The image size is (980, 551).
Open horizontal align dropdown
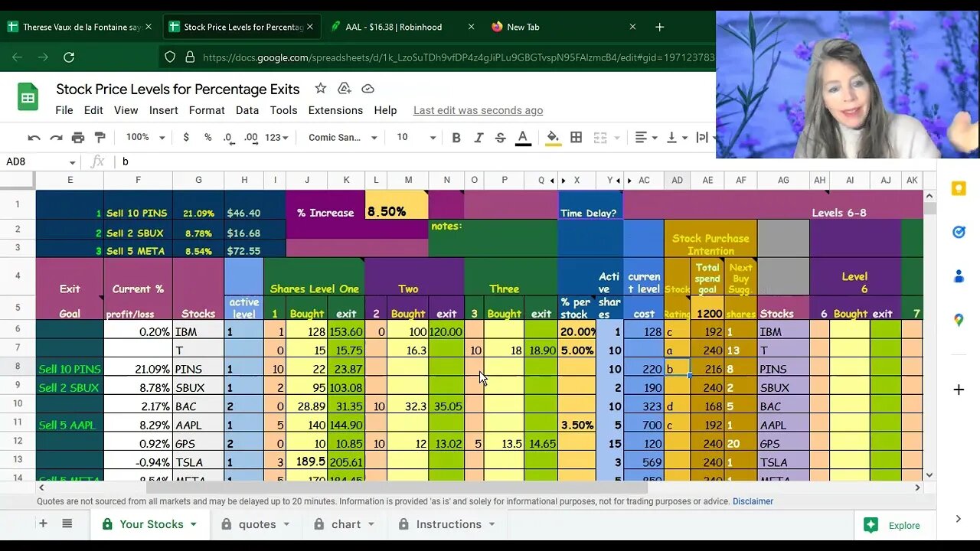tap(647, 138)
